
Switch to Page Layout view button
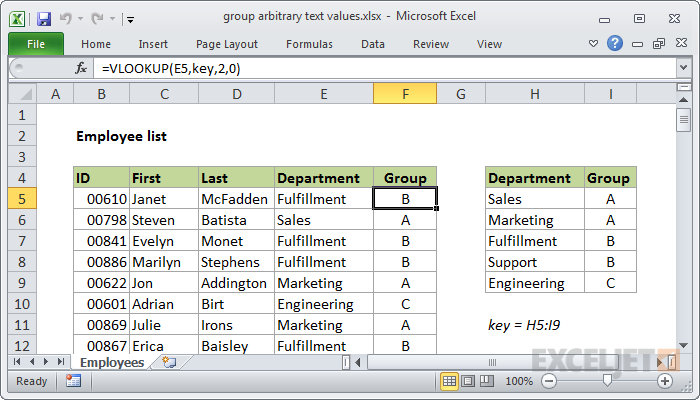[470, 381]
